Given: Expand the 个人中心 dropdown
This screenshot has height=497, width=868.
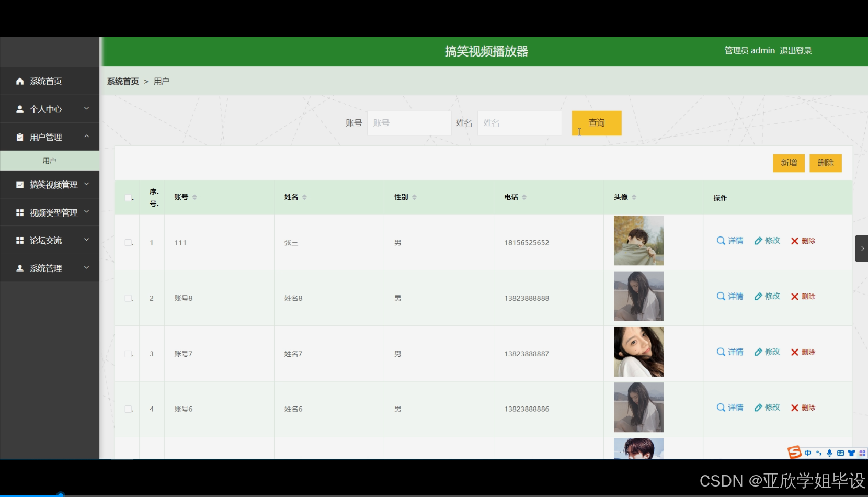Looking at the screenshot, I should tap(87, 109).
